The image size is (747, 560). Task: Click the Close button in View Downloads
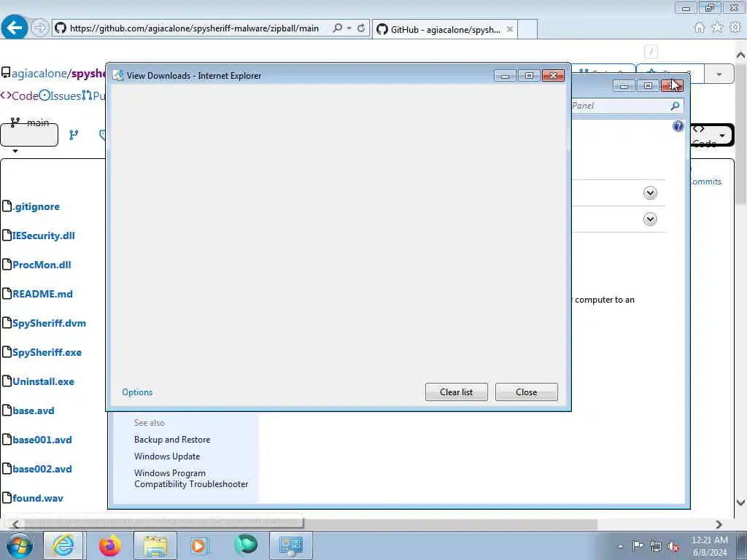coord(527,392)
